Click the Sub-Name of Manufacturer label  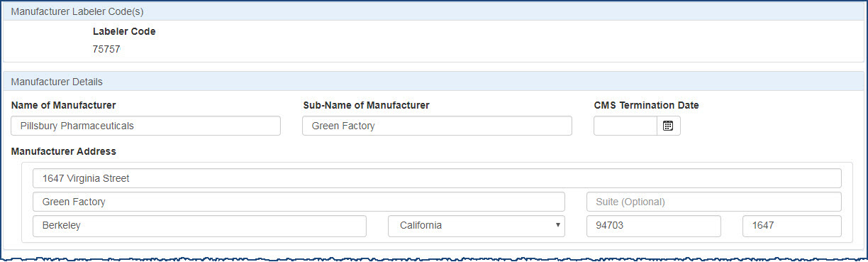coord(366,105)
